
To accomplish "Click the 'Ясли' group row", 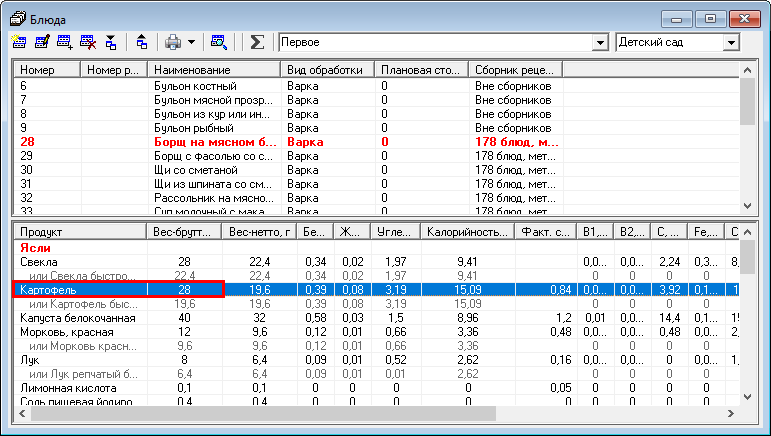I will coord(34,247).
